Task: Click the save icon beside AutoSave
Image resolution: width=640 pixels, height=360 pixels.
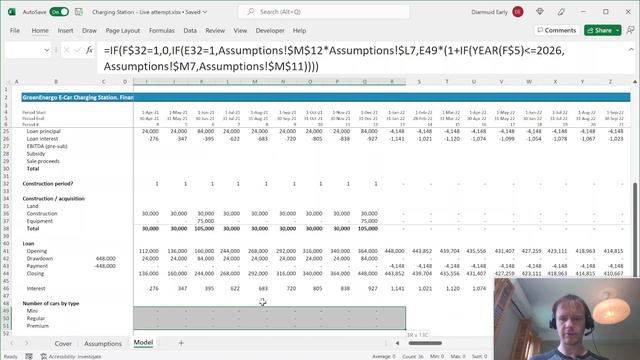Action: pyautogui.click(x=79, y=12)
